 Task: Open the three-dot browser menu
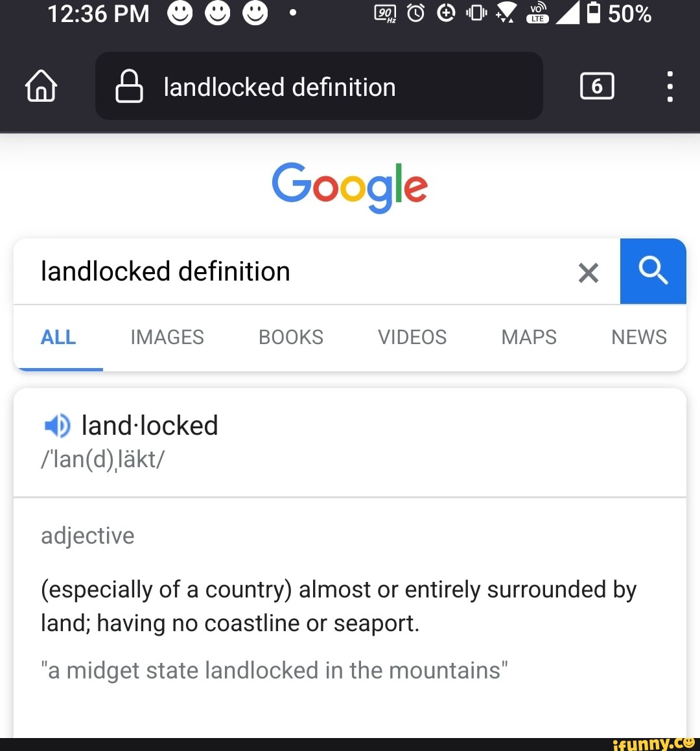point(670,86)
